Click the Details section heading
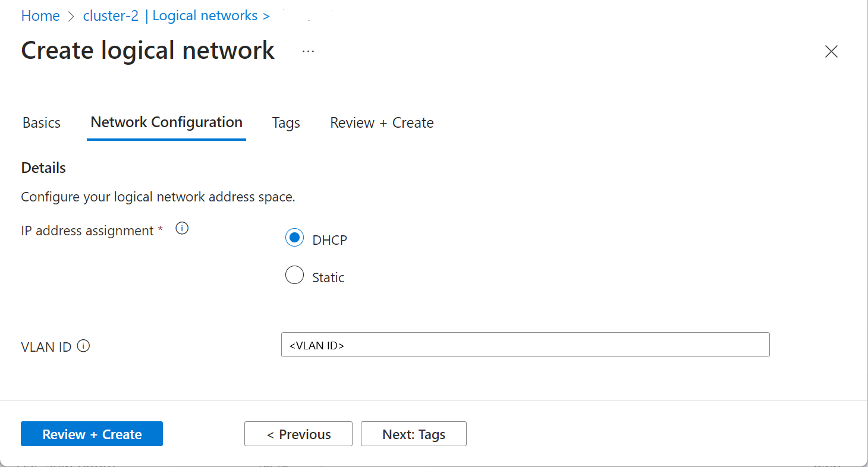868x467 pixels. 43,168
